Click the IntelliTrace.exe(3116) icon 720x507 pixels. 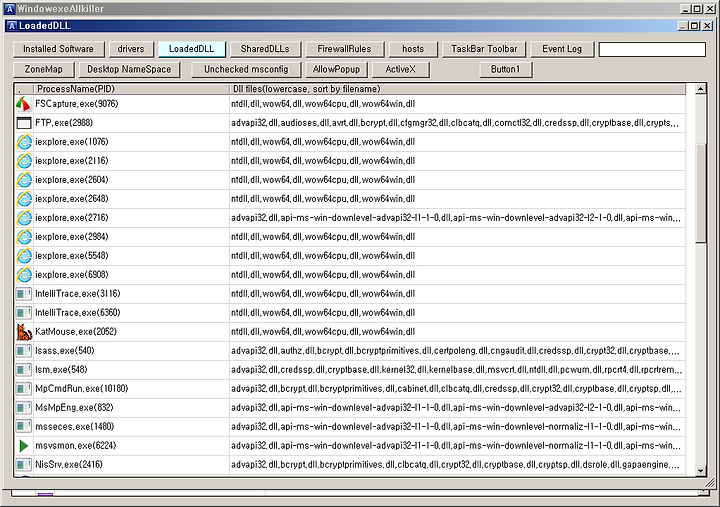[24, 294]
